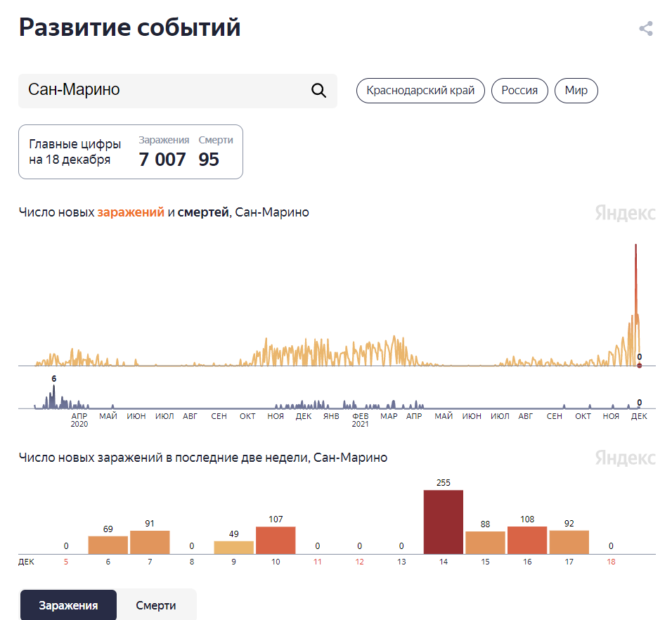Click the Развитие событий heading
672x620 pixels.
point(129,27)
